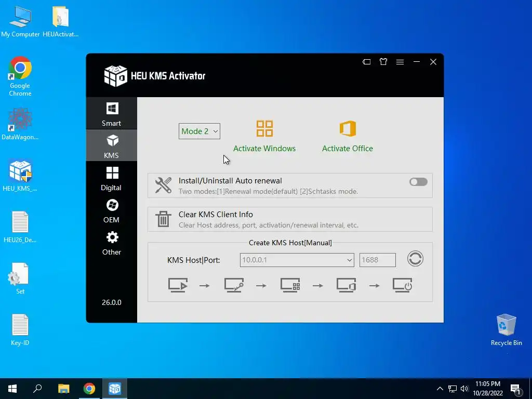The height and width of the screenshot is (399, 532).
Task: Minimize the HEU KMS Activator window
Action: click(417, 62)
